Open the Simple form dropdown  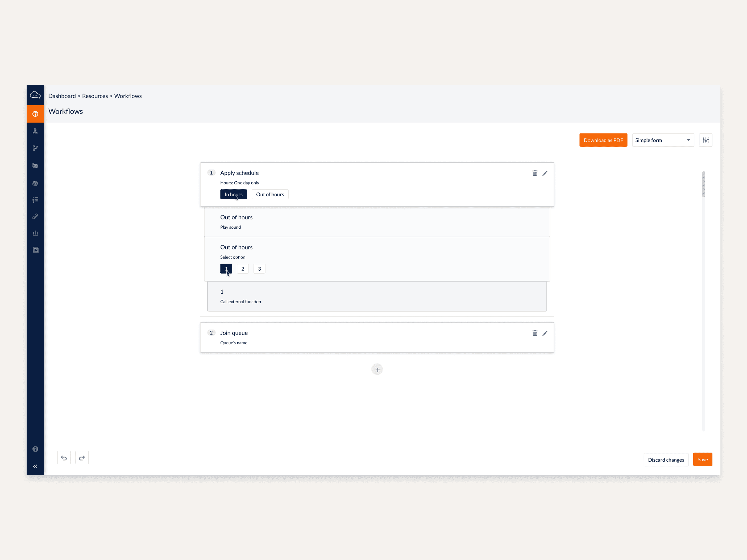click(663, 140)
